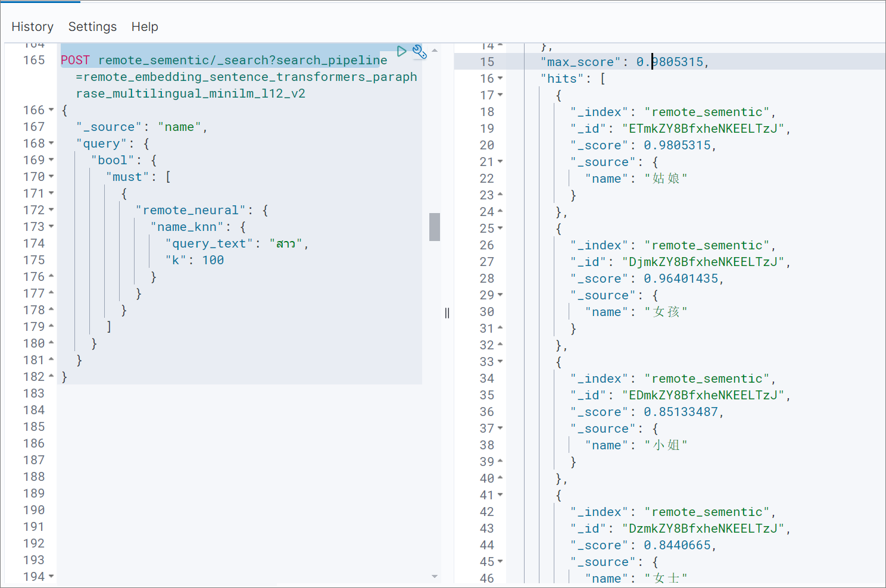Run the request with the play icon
This screenshot has height=588, width=886.
(x=401, y=51)
